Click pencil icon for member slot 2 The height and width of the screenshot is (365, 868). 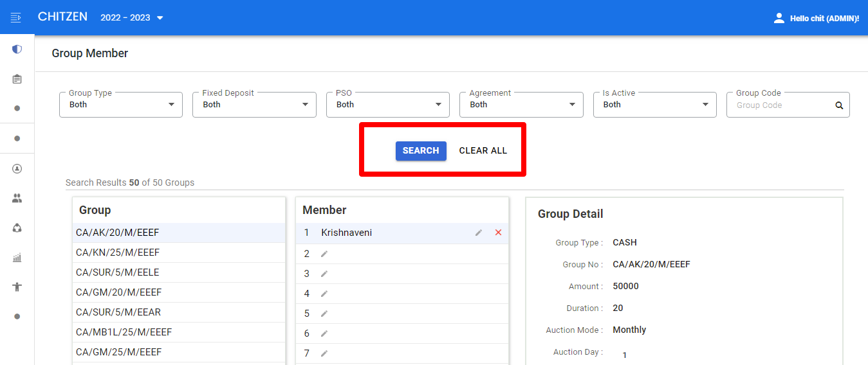tap(324, 254)
